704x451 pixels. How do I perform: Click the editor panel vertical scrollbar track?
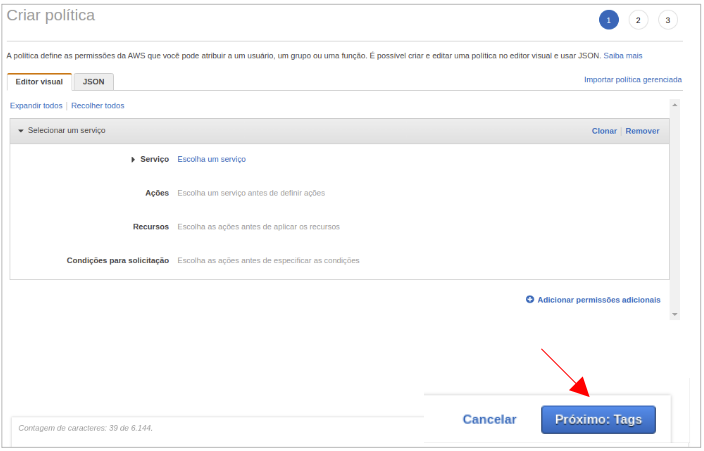click(x=675, y=210)
